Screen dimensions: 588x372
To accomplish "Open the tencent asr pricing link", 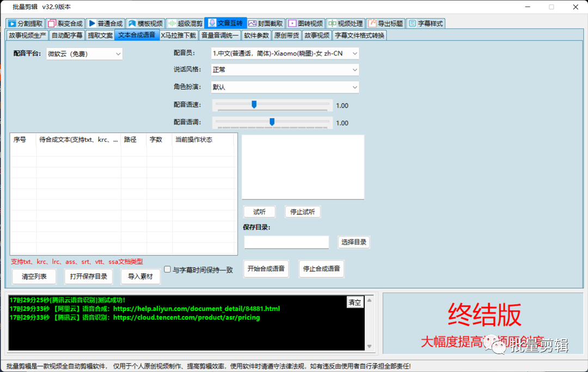I will click(x=186, y=317).
